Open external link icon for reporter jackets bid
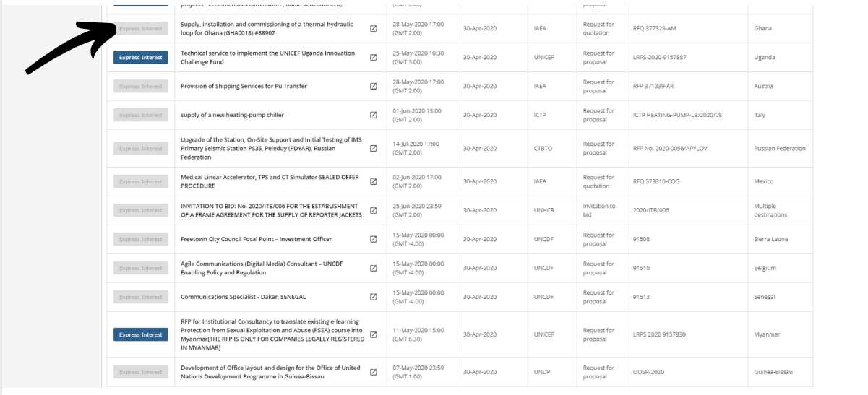The height and width of the screenshot is (395, 868). point(374,211)
